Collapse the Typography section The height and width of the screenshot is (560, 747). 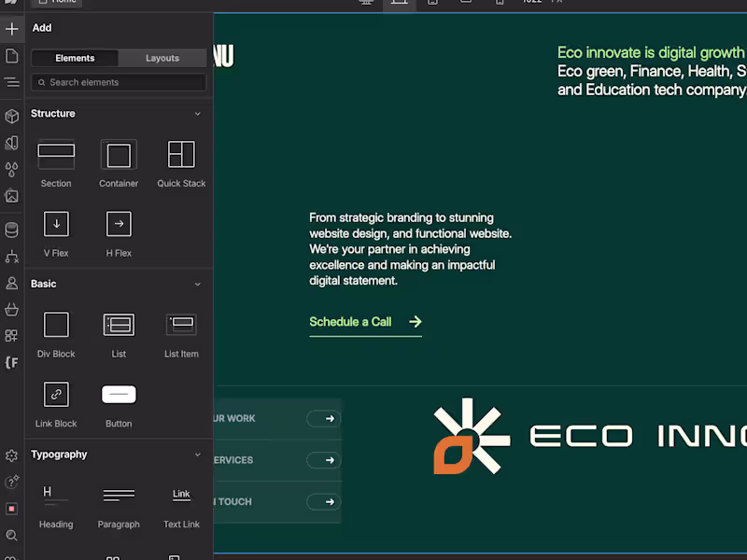197,455
